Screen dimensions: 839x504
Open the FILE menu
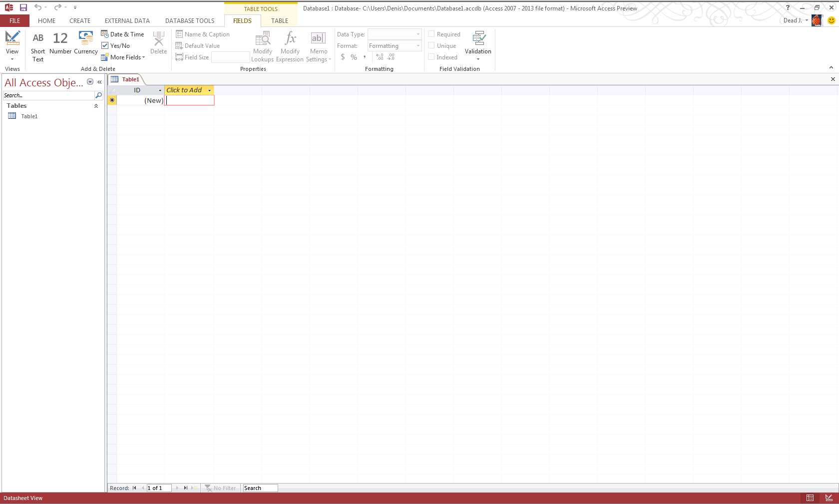coord(15,21)
